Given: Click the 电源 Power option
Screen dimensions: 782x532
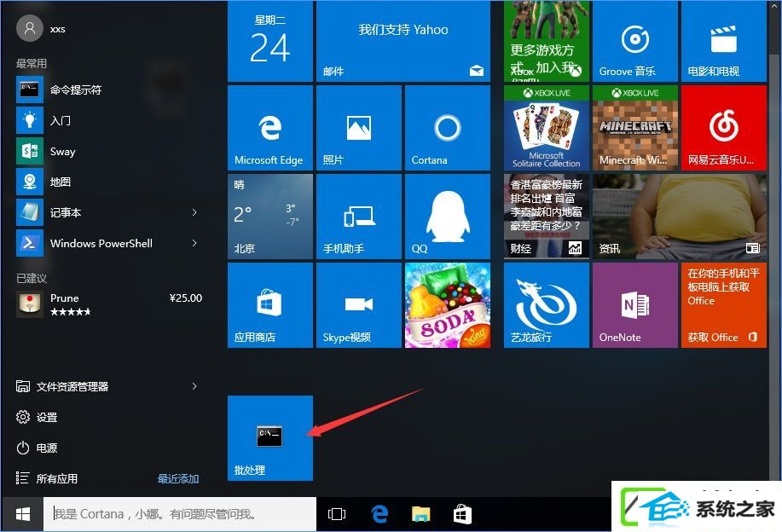Looking at the screenshot, I should tap(37, 448).
